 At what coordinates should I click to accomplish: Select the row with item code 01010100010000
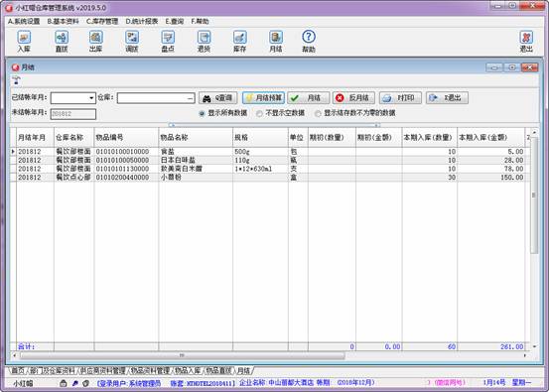coord(270,152)
